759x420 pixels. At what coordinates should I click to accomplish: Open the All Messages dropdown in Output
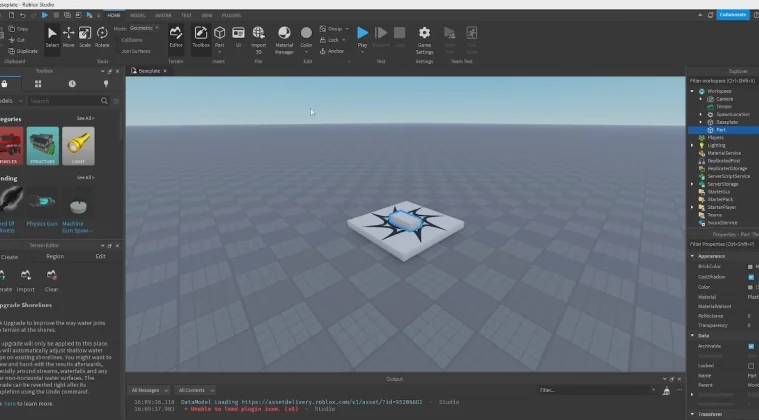pyautogui.click(x=150, y=390)
